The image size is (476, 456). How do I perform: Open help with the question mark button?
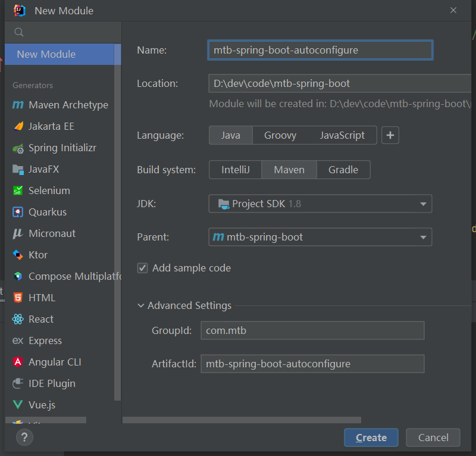point(24,437)
